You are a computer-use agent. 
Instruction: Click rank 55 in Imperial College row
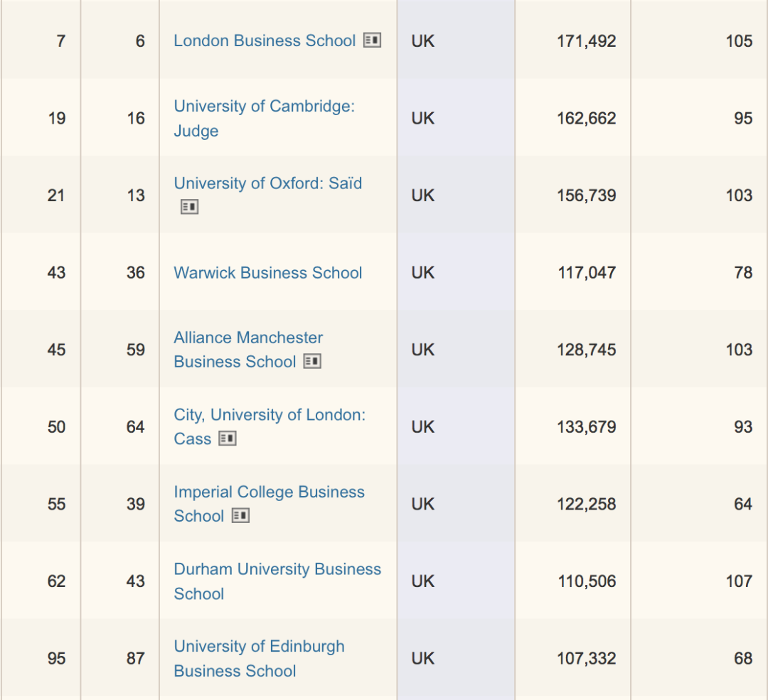57,504
